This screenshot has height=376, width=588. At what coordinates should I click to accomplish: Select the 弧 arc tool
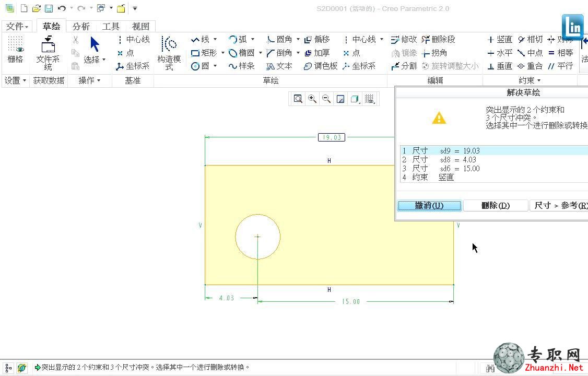[238, 39]
